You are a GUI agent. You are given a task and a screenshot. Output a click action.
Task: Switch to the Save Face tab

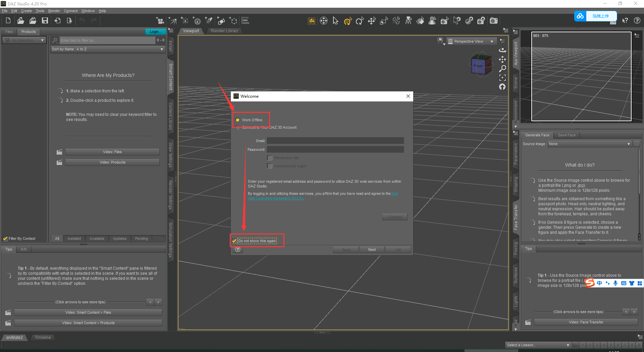tap(567, 135)
